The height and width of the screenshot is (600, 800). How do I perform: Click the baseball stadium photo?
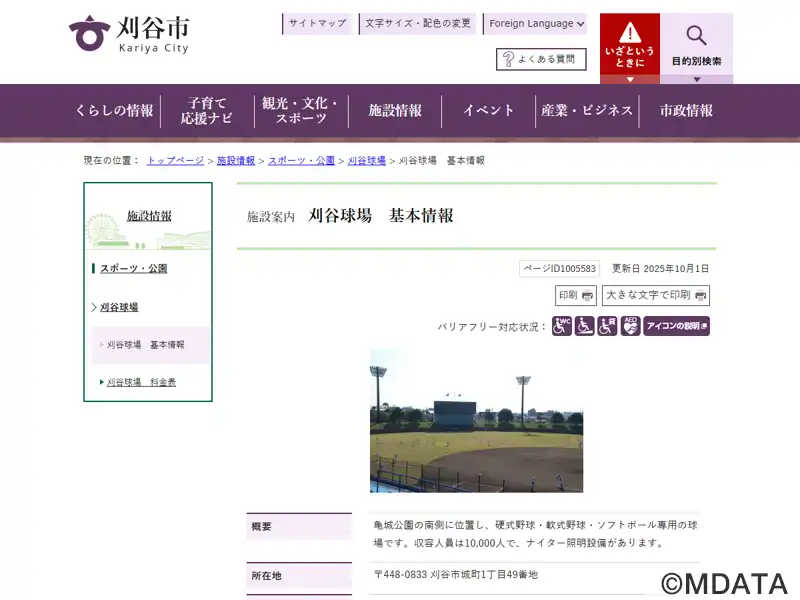coord(476,420)
